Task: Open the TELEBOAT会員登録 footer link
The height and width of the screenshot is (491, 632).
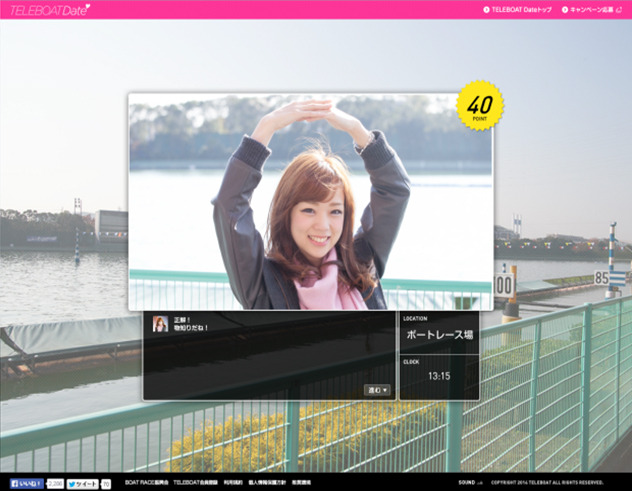Action: (x=194, y=483)
